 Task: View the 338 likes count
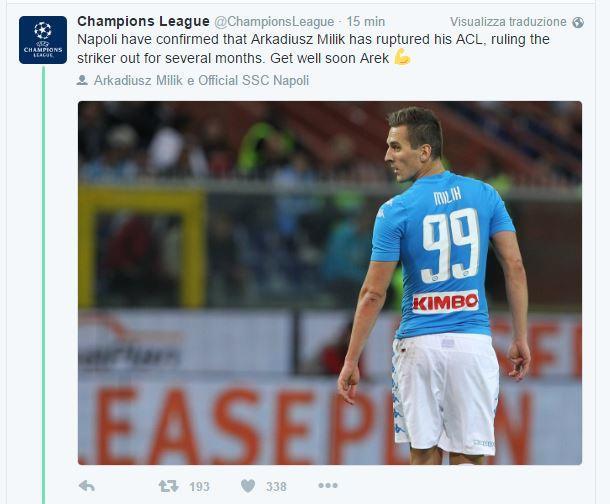[x=276, y=486]
